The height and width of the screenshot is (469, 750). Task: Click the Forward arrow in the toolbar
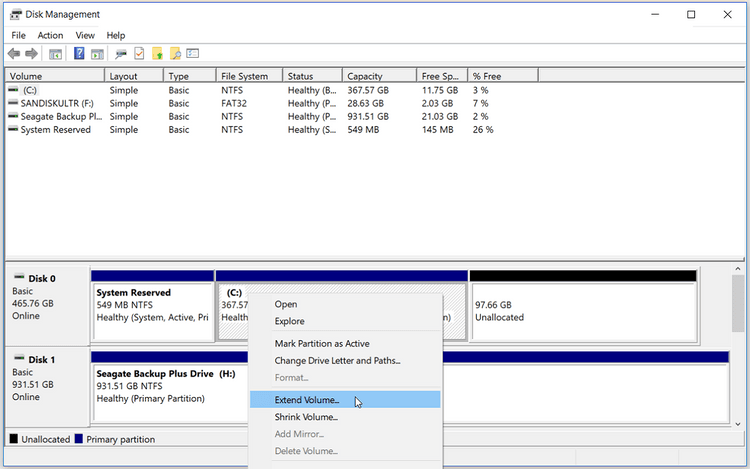[x=32, y=54]
